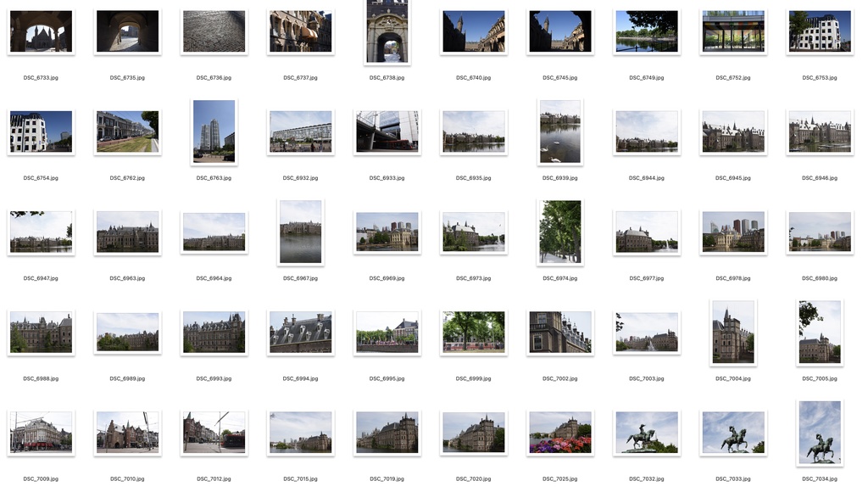
Task: Select thumbnail DSC_6754.jpg
Action: click(41, 131)
